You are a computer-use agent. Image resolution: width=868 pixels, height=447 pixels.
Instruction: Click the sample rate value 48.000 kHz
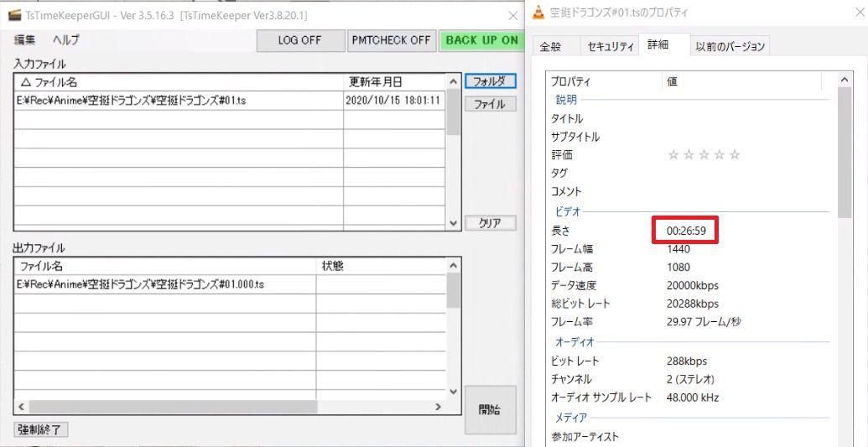(x=693, y=398)
